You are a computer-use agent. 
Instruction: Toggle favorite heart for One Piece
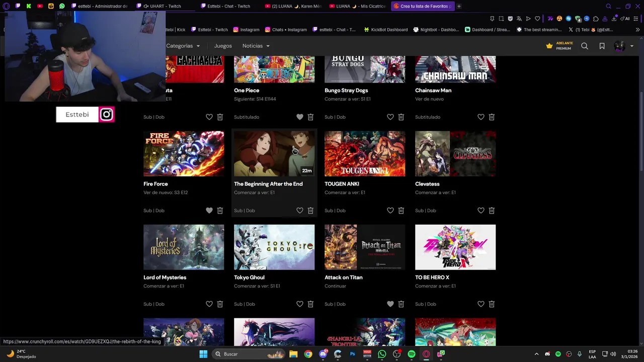pyautogui.click(x=300, y=117)
